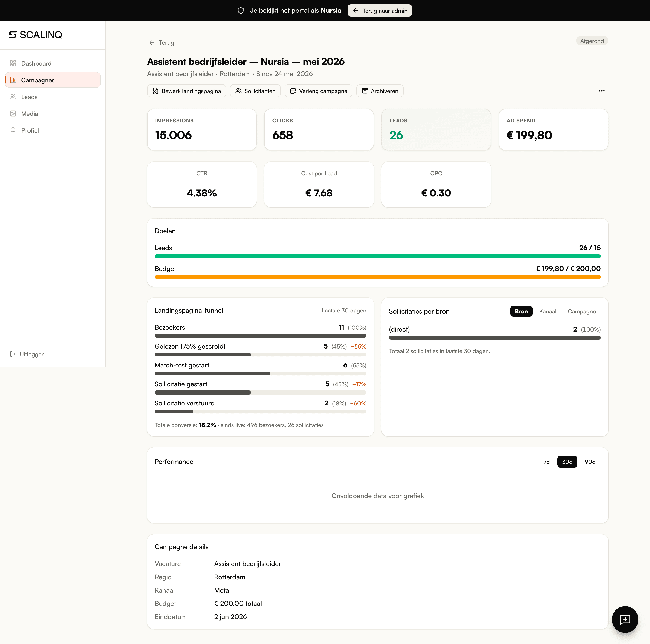
Task: Click the Clicks 658 card
Action: 319,130
